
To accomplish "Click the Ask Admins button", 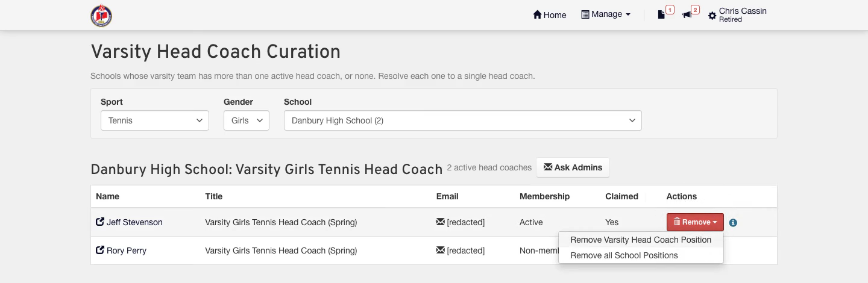I will click(x=573, y=167).
